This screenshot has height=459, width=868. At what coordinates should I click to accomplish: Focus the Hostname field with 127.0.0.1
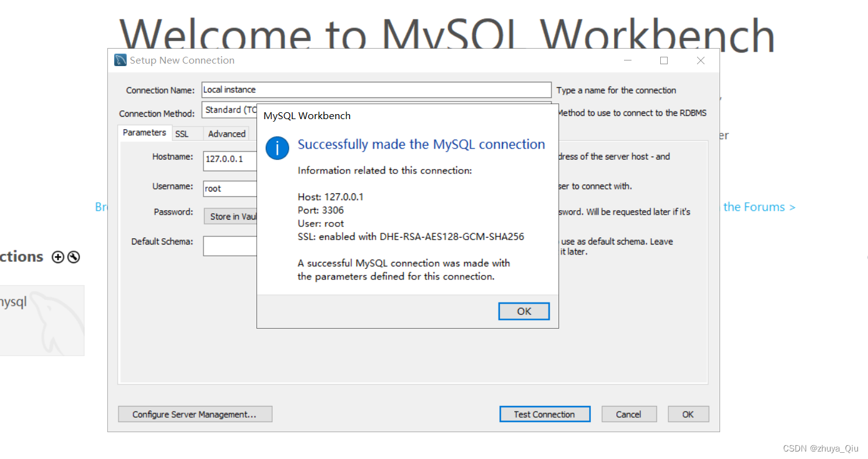tap(230, 160)
